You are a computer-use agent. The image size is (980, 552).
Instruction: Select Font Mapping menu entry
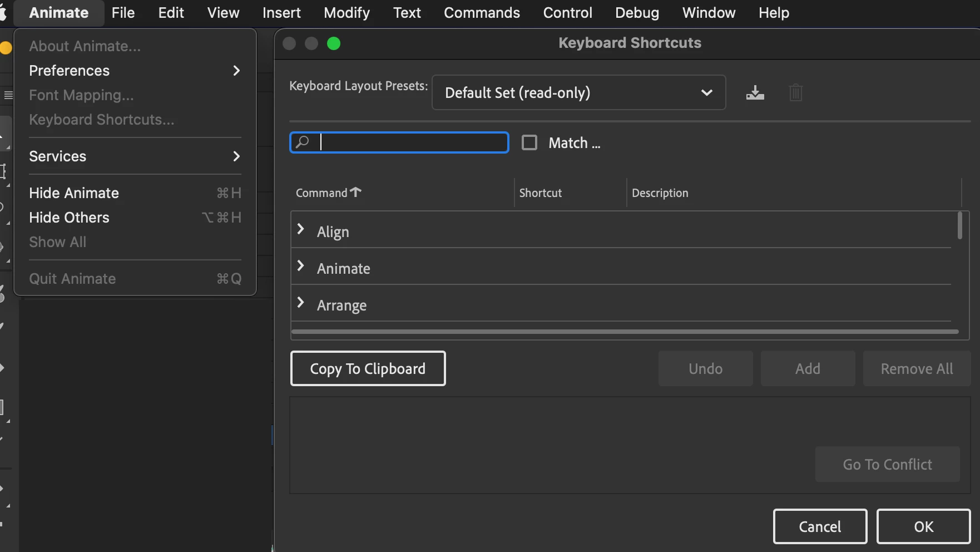pos(135,95)
